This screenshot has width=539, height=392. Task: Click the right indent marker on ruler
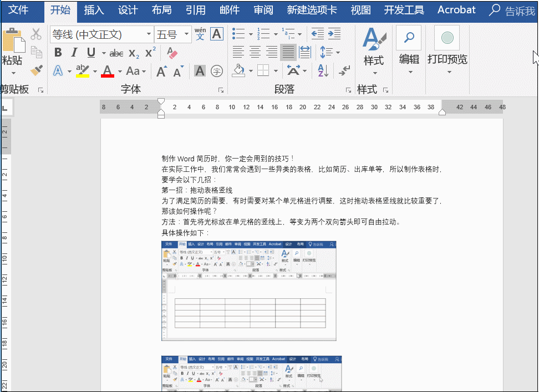point(442,112)
